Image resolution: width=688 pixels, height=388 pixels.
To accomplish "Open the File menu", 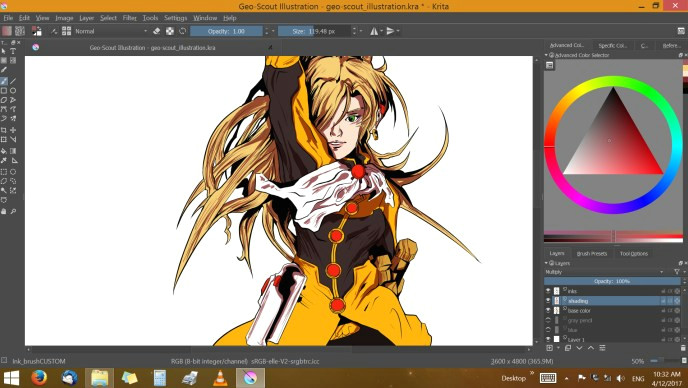I will point(8,18).
